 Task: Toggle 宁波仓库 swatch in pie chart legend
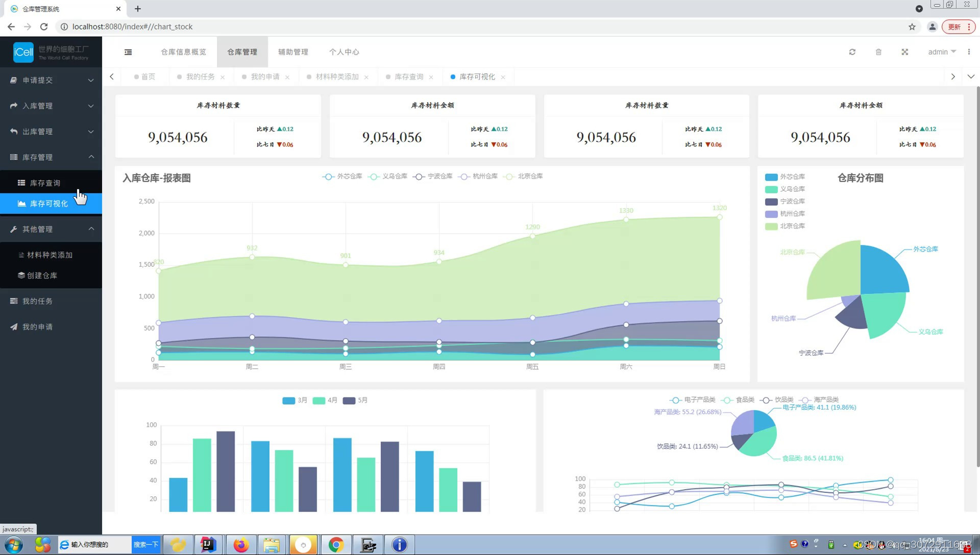[771, 201]
